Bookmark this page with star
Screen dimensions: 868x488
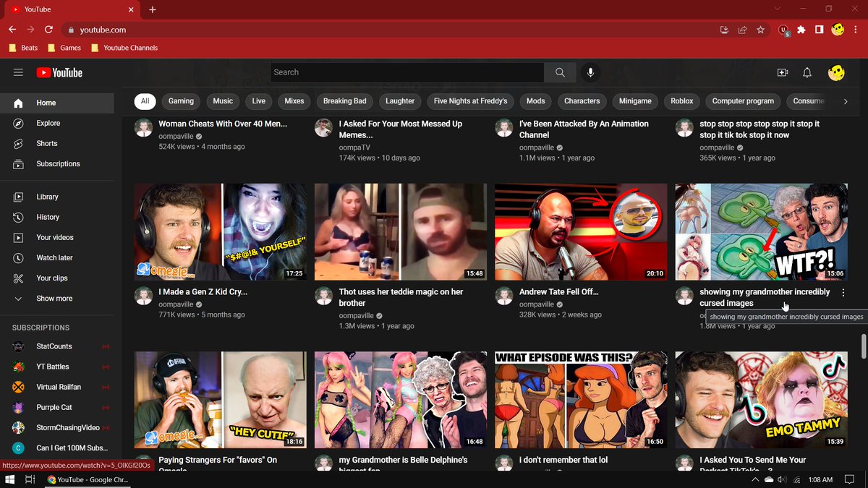pyautogui.click(x=760, y=30)
